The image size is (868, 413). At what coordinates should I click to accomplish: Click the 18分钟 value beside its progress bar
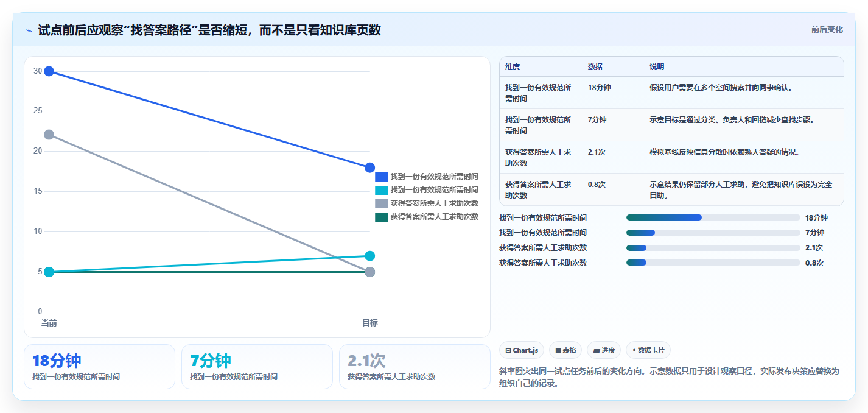click(816, 217)
